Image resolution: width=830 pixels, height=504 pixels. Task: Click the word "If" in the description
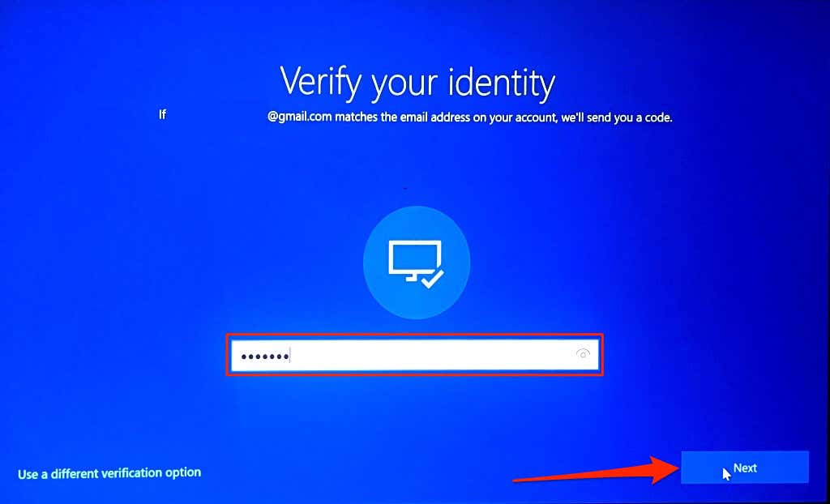[x=162, y=113]
